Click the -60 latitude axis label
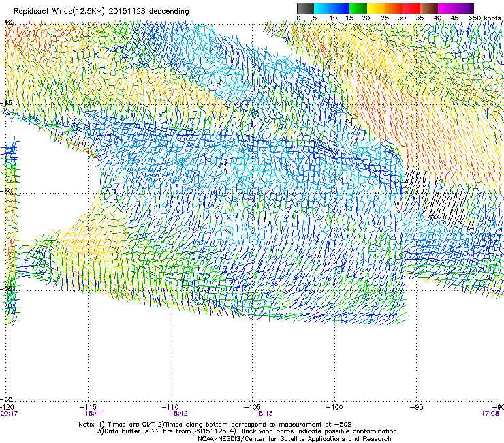The image size is (504, 443). pyautogui.click(x=6, y=399)
